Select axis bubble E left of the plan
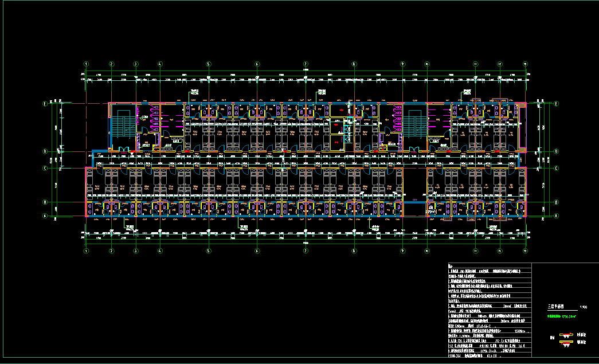This screenshot has width=599, height=364. [45, 104]
